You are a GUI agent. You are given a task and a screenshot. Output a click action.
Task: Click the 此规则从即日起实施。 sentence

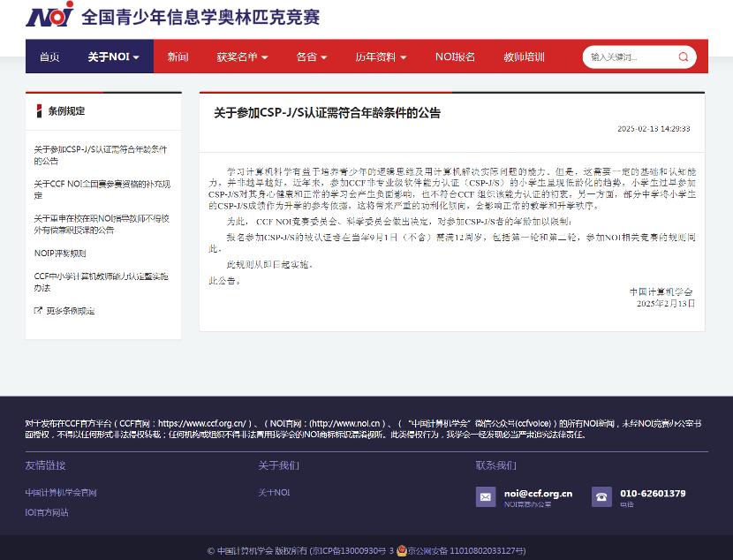(269, 265)
